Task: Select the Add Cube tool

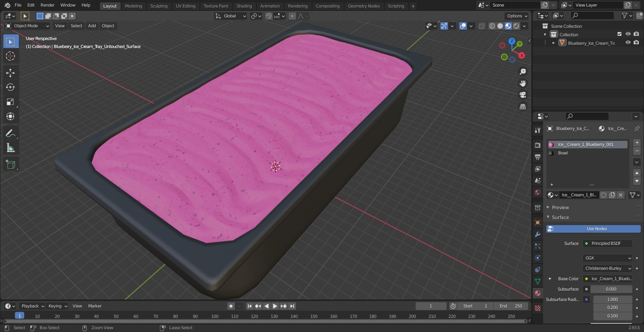Action: coord(10,165)
